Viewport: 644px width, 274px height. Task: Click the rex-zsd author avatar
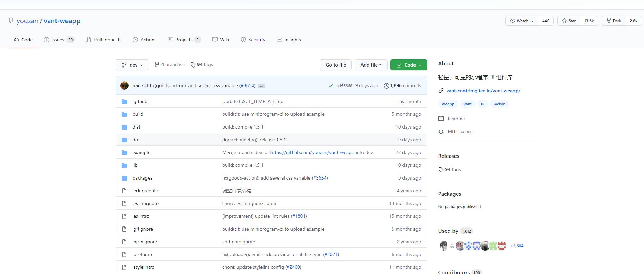click(124, 85)
